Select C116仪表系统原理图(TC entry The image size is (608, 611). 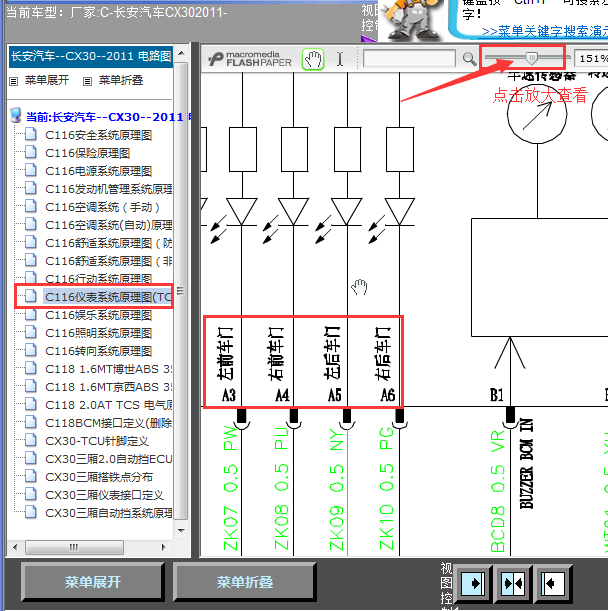coord(108,297)
